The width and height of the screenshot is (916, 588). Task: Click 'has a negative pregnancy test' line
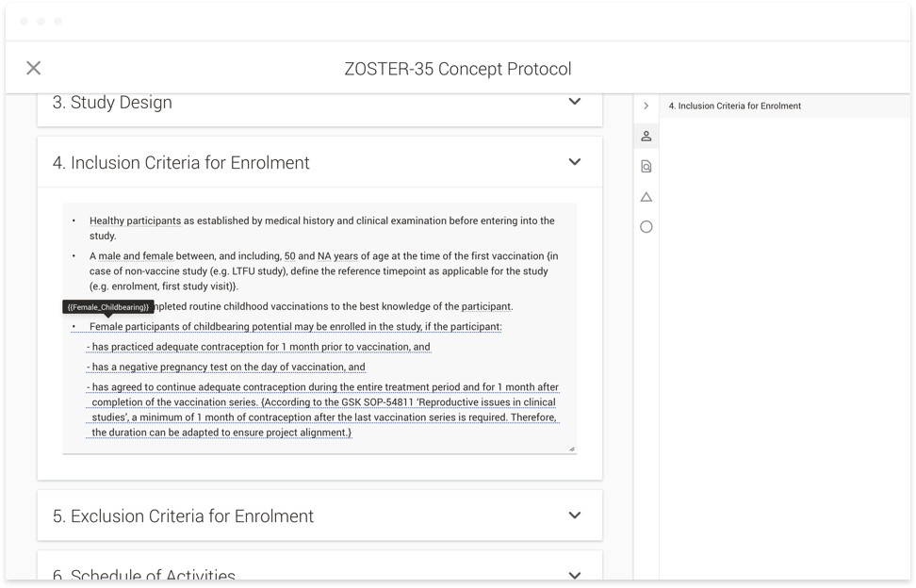click(226, 367)
